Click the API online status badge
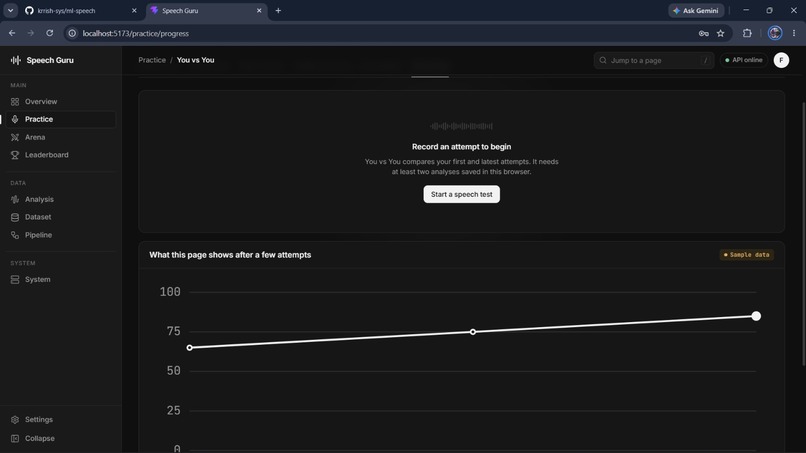 coord(743,60)
